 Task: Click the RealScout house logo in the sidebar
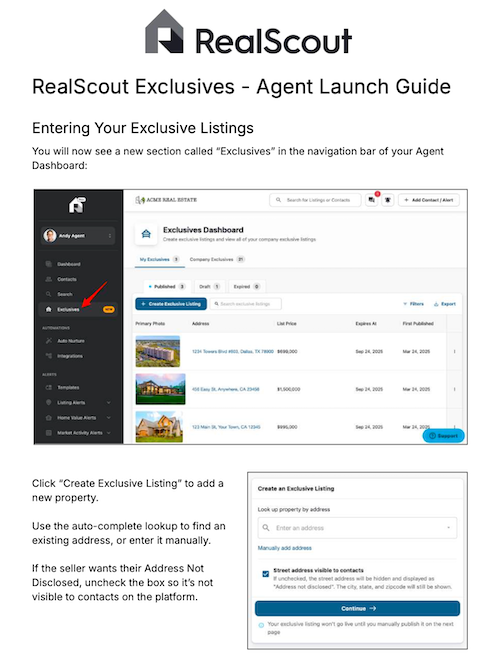pos(77,205)
